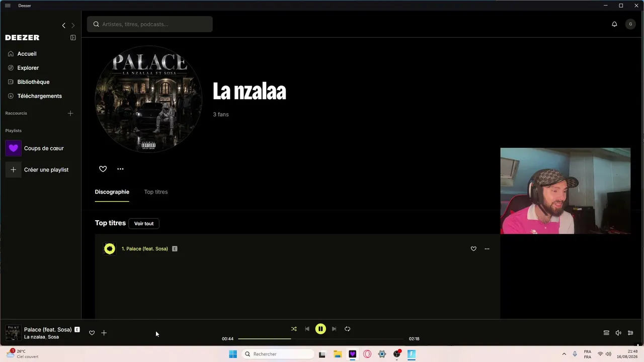Click the DEEZER logo
This screenshot has width=644, height=362.
pyautogui.click(x=22, y=38)
